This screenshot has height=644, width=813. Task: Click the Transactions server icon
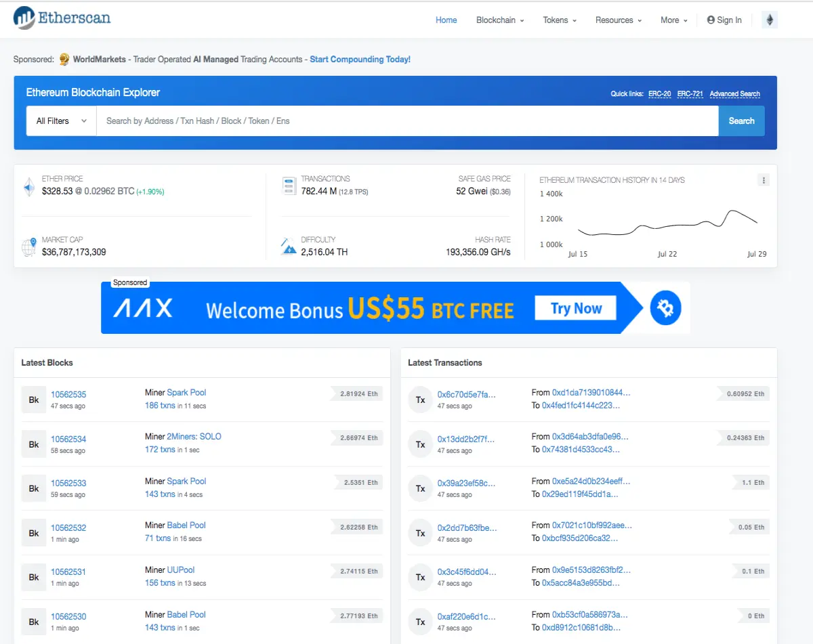[x=289, y=186]
